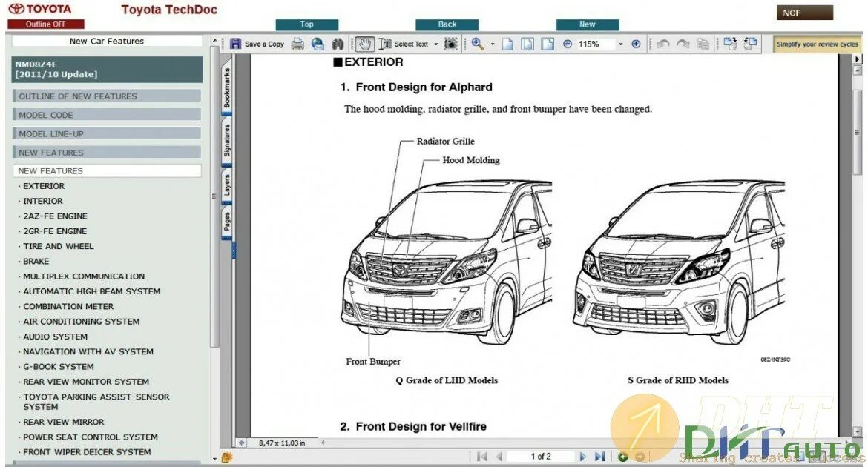
Task: Open EXTERIOR in feature list
Action: 44,187
